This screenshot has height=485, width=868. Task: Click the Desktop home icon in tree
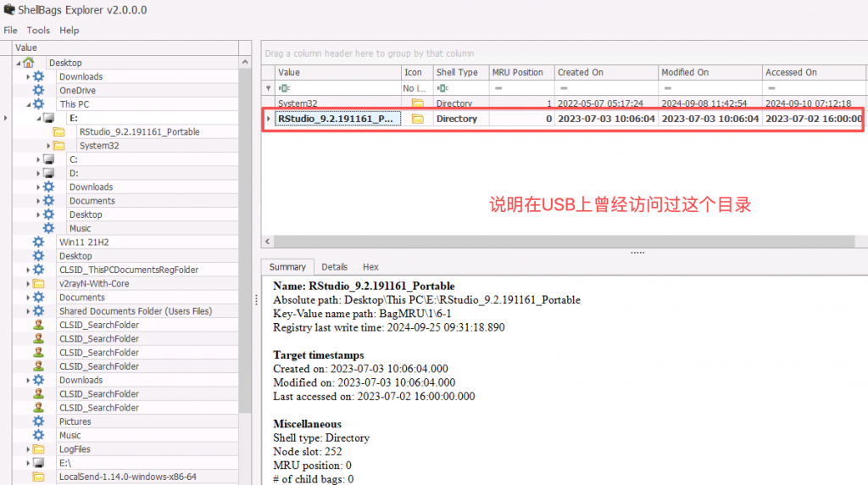click(29, 63)
